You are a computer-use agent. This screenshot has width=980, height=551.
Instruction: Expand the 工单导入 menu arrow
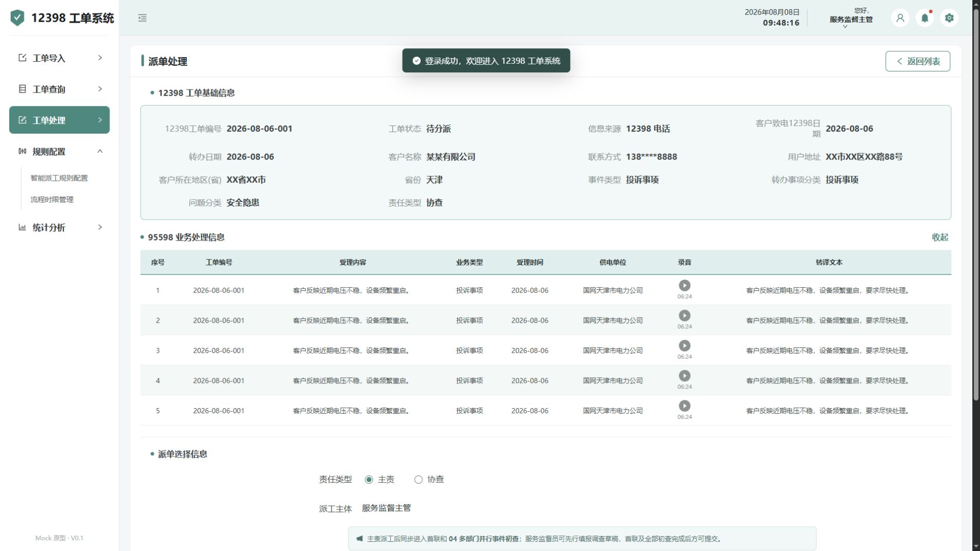point(100,58)
